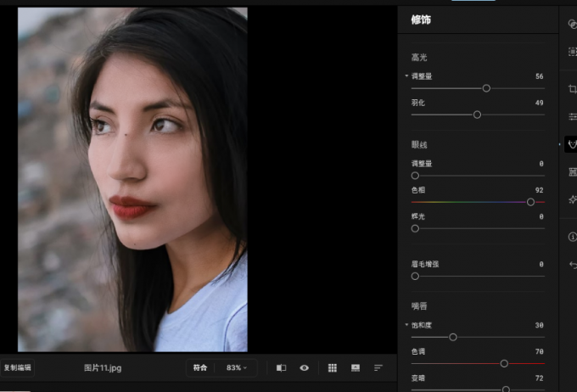Click the lips 色调 slider handle

(504, 363)
